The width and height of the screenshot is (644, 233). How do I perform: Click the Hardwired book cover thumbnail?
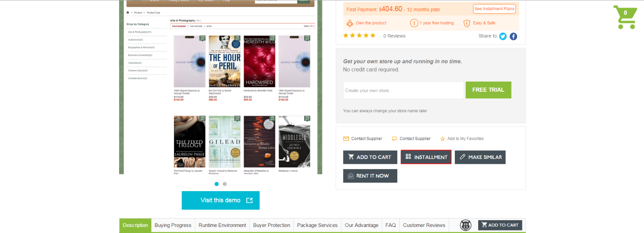(260, 61)
